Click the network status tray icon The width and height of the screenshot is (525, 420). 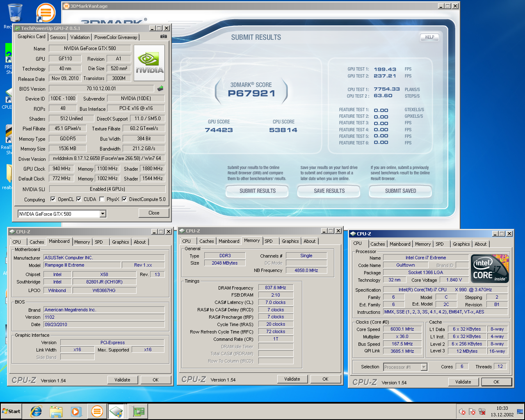[482, 411]
